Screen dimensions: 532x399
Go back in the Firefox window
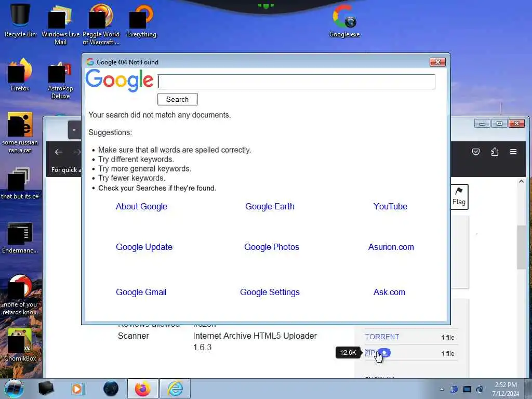click(x=59, y=152)
